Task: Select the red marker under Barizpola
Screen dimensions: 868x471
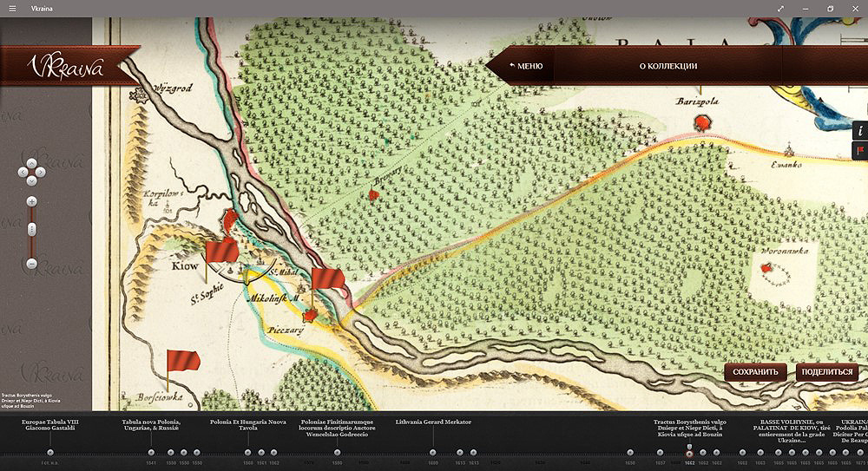Action: tap(702, 123)
